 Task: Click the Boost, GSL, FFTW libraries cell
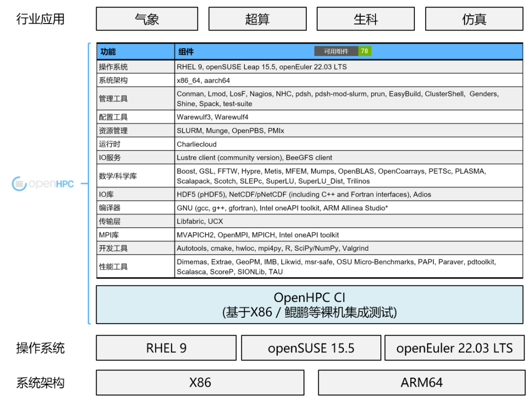pyautogui.click(x=349, y=176)
